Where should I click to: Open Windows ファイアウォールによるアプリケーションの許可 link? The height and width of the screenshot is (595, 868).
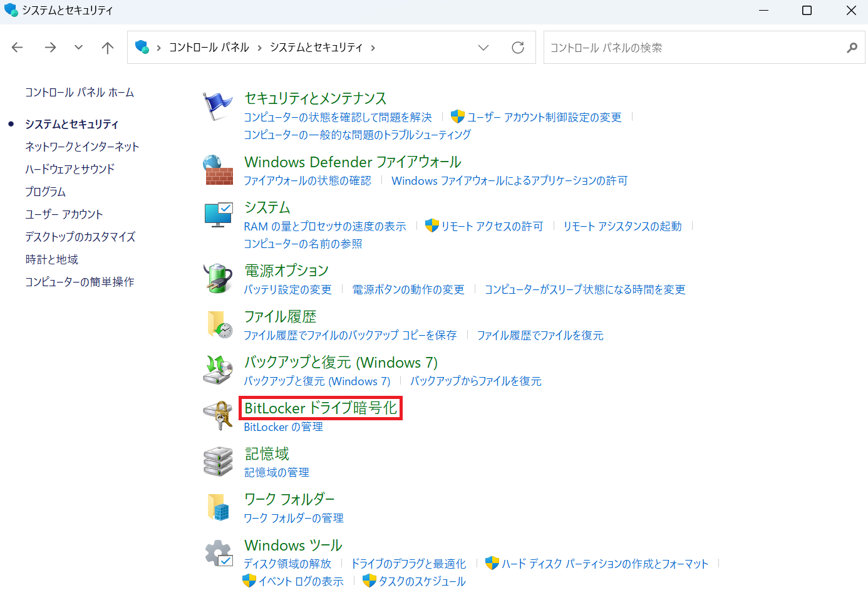(510, 180)
